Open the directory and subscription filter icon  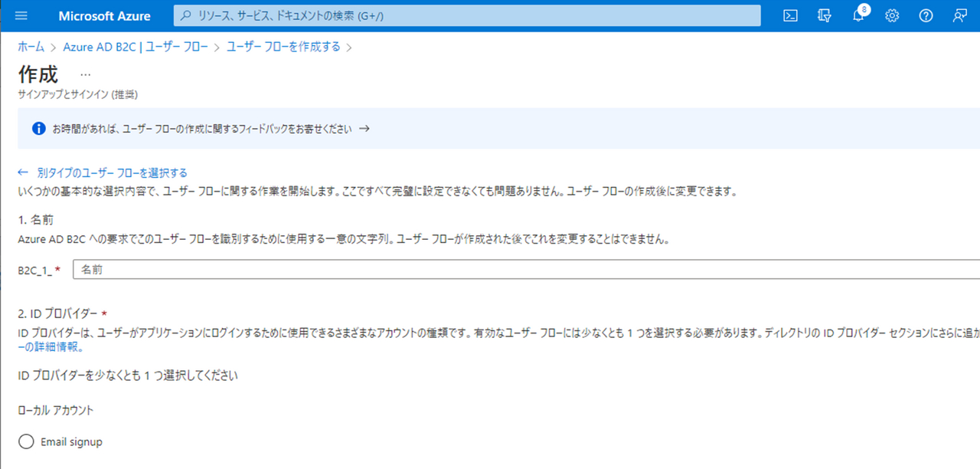coord(825,16)
